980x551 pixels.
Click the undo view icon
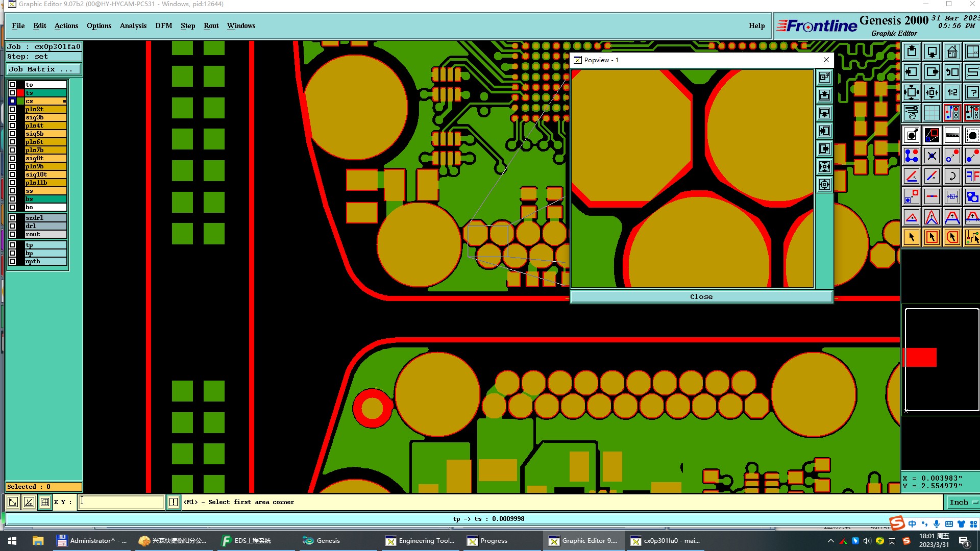click(x=952, y=72)
